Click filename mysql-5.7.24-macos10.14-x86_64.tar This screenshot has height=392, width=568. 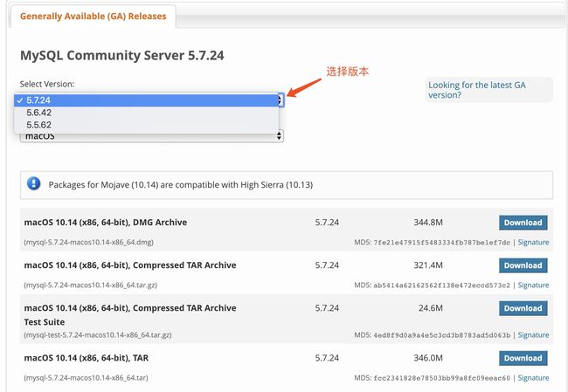(86, 377)
